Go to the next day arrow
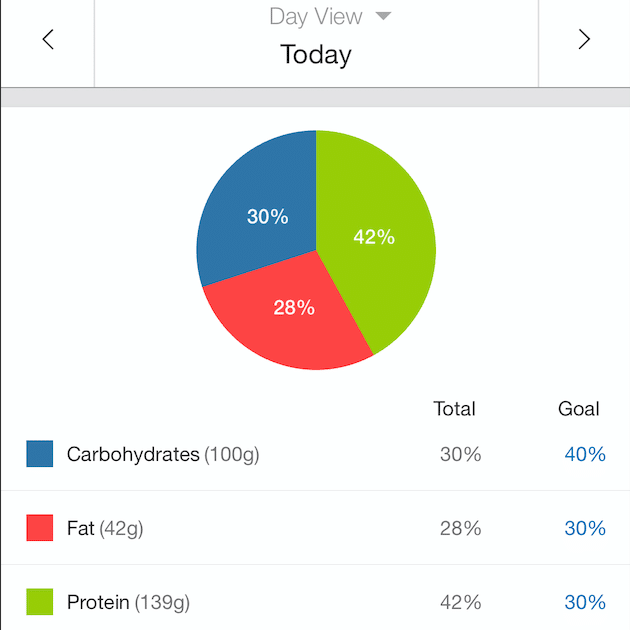 click(584, 40)
